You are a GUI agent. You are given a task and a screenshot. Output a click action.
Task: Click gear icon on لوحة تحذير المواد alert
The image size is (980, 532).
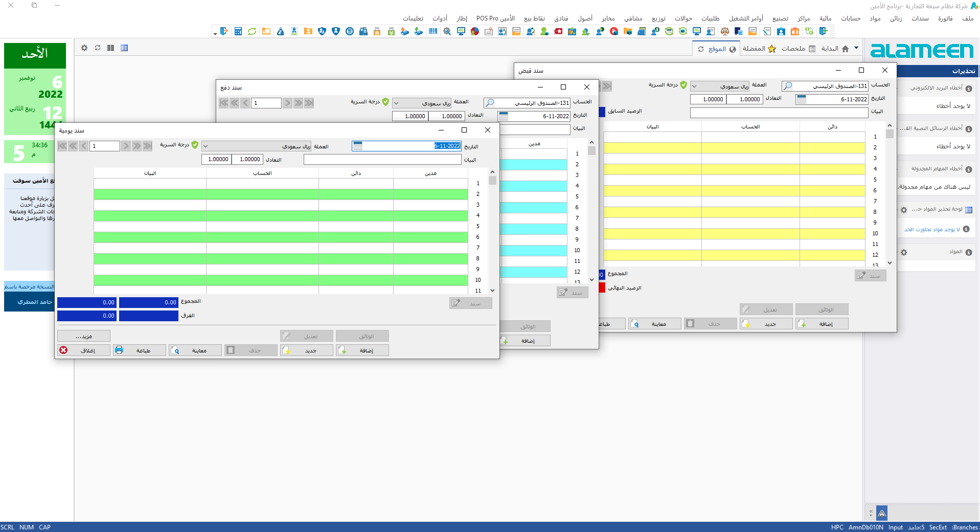pos(904,210)
